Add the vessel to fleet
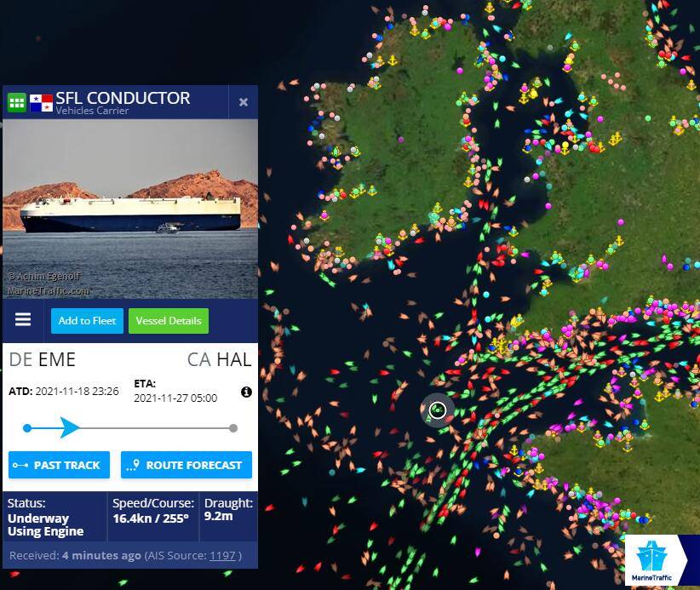 [x=87, y=321]
